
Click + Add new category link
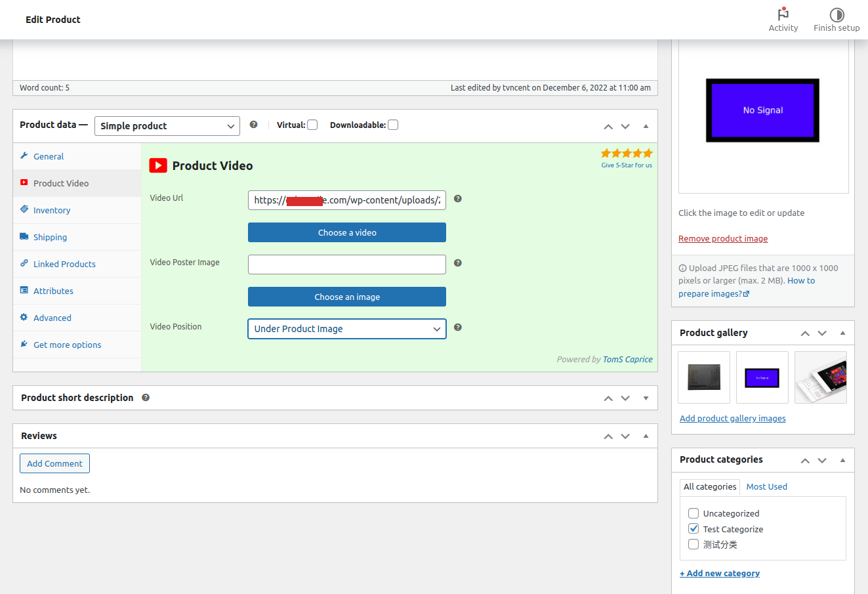(x=720, y=573)
